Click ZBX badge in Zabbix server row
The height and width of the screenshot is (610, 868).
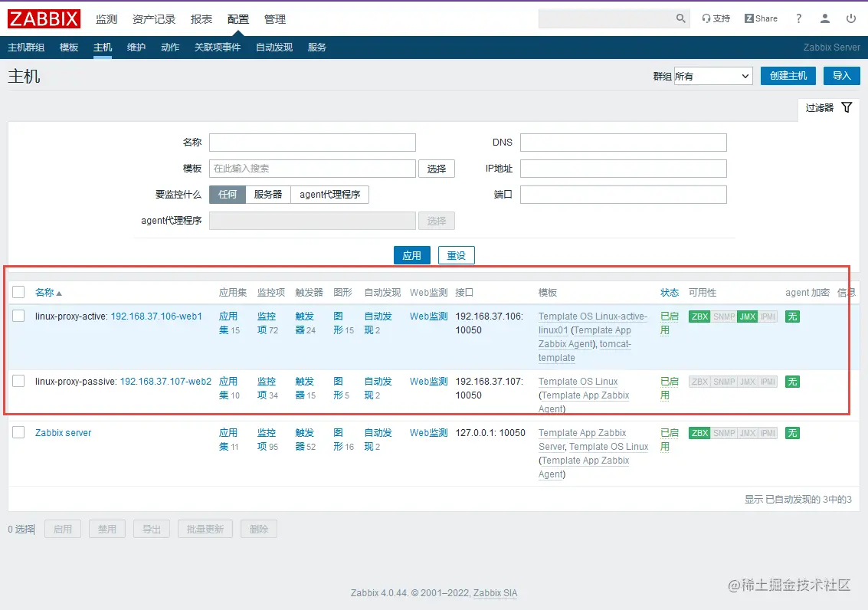699,433
